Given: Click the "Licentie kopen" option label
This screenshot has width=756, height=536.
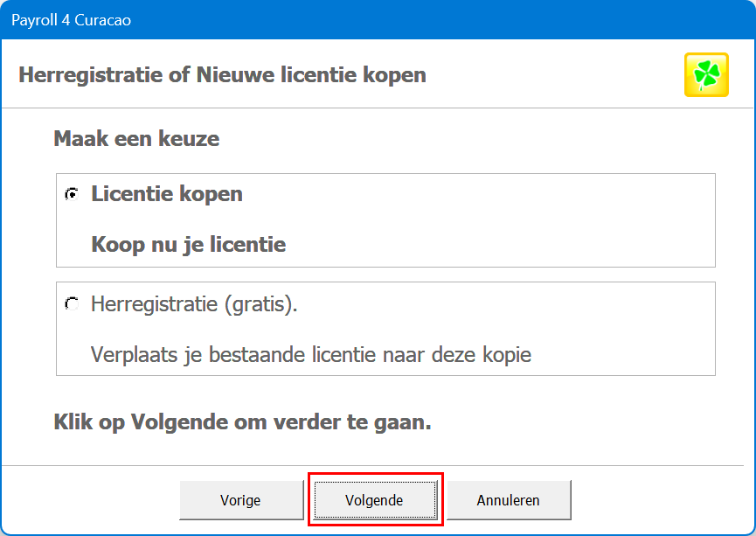Looking at the screenshot, I should [x=167, y=194].
